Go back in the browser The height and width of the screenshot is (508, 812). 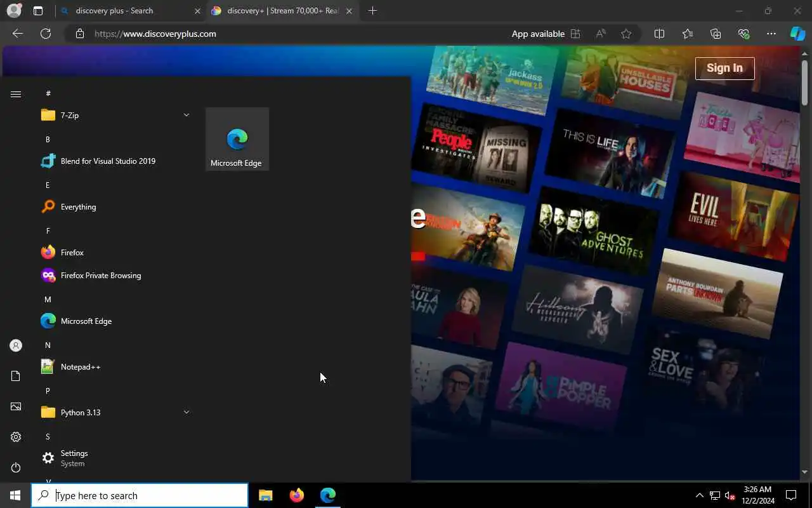(x=18, y=34)
